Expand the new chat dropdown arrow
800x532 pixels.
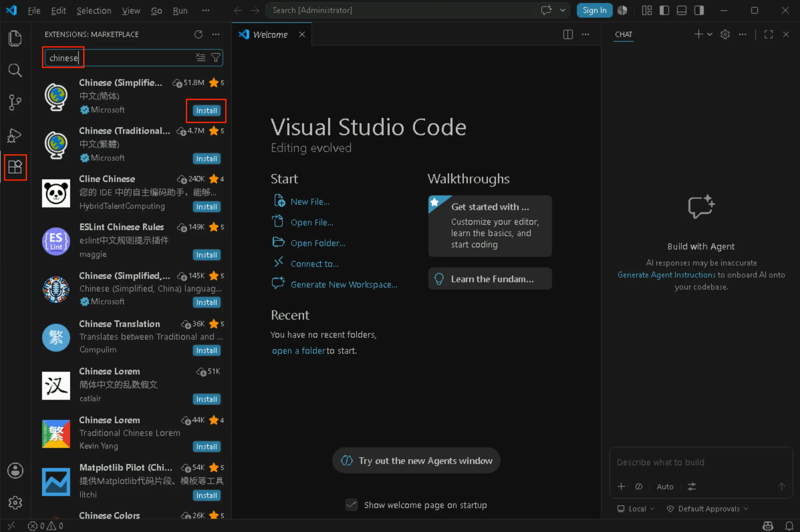[709, 34]
